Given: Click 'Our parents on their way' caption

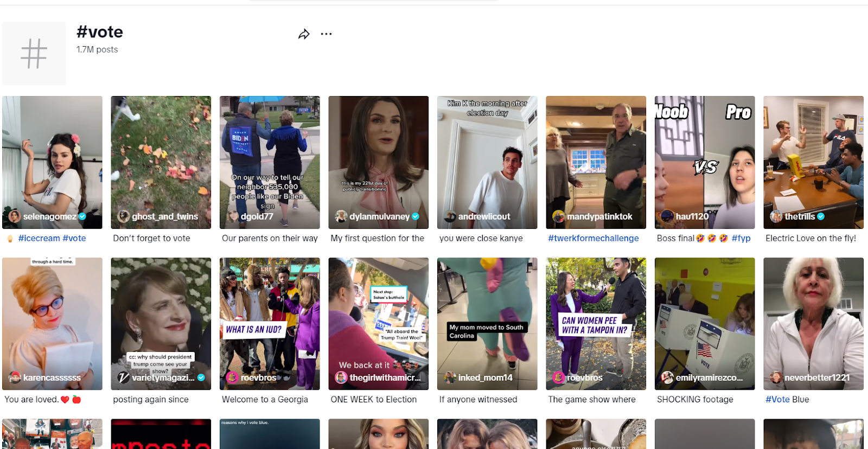Looking at the screenshot, I should (x=270, y=238).
